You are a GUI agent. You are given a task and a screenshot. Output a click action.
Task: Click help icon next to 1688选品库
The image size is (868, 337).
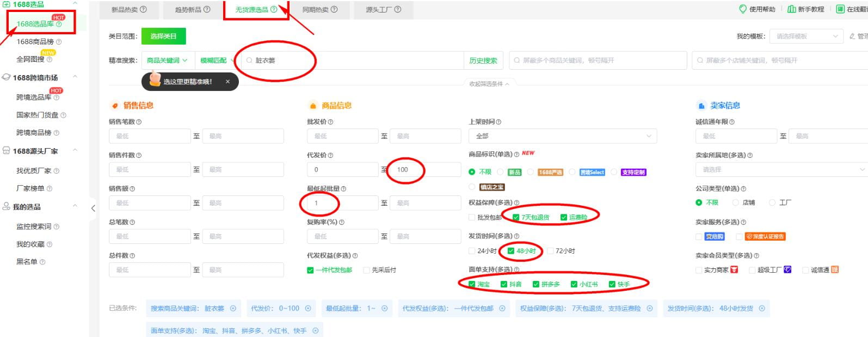[59, 24]
